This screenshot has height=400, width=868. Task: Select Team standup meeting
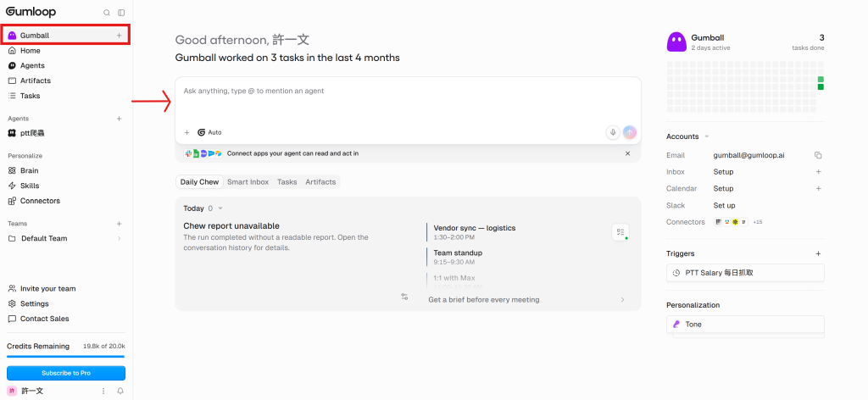pyautogui.click(x=458, y=257)
